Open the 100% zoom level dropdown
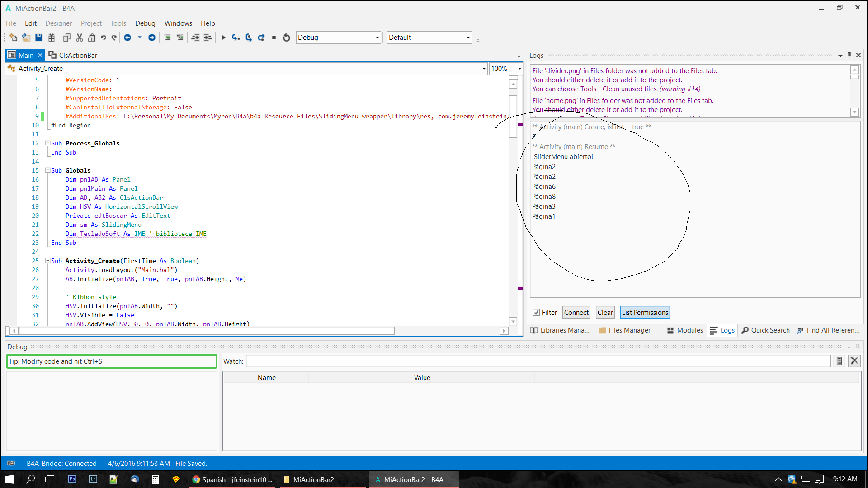 click(519, 69)
